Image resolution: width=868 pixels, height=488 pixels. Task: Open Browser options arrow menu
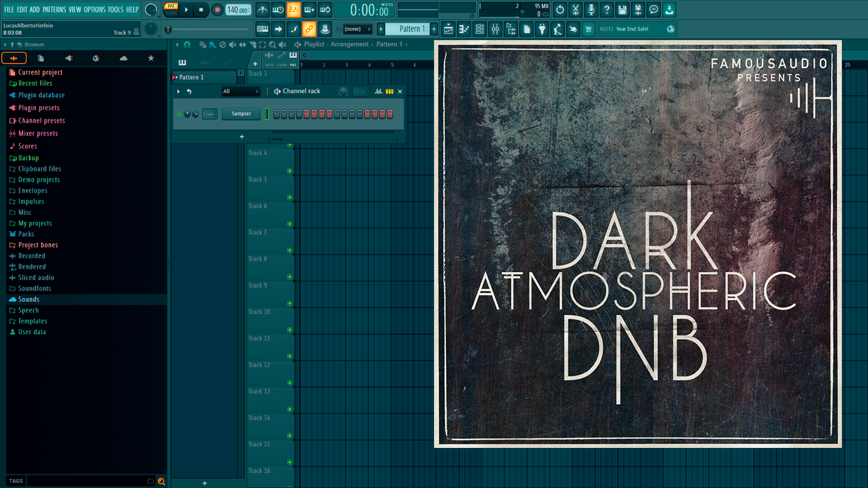[5, 44]
